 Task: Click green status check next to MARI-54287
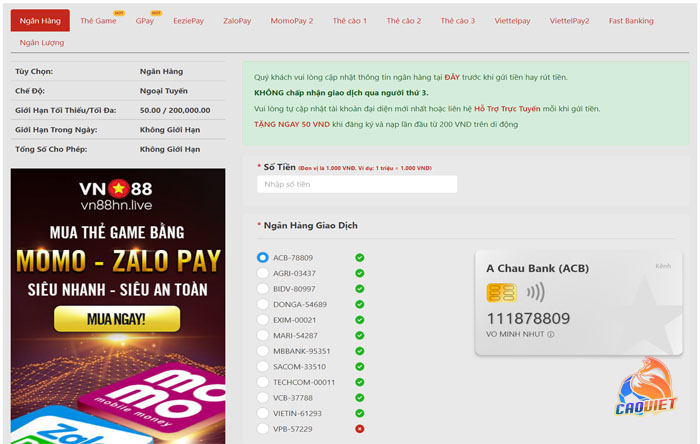coord(359,335)
